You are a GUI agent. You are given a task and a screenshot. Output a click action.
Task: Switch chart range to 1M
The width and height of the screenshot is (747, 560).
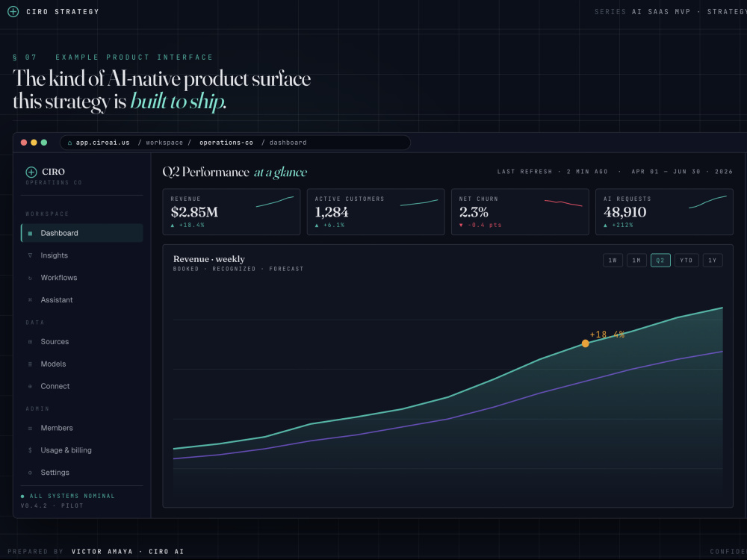[636, 261]
